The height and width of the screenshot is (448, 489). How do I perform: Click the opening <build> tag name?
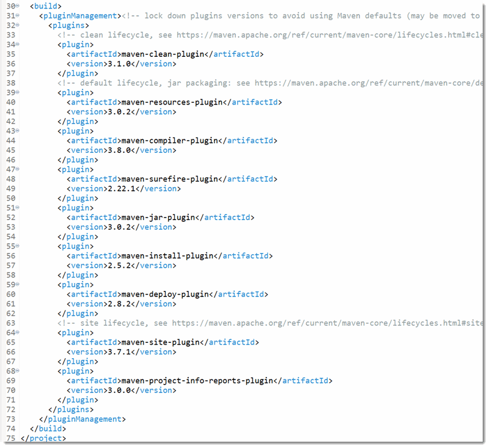pos(45,6)
